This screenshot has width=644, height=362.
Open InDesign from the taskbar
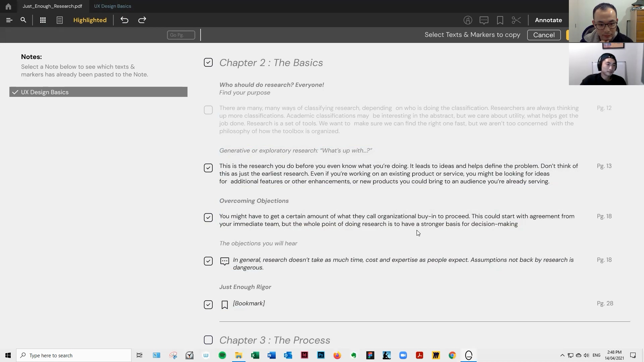coord(305,355)
